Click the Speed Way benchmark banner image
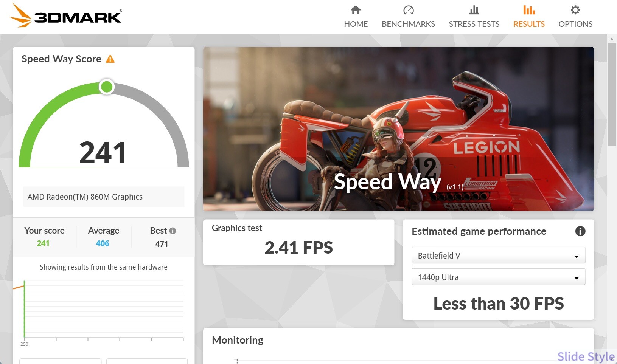This screenshot has height=364, width=617. [398, 129]
